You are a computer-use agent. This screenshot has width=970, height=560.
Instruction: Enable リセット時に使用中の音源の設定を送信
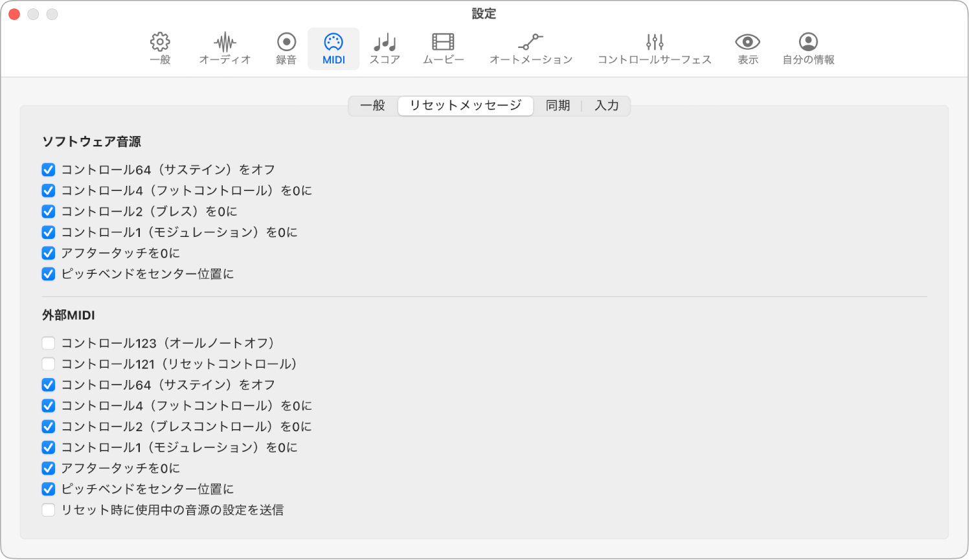pos(49,510)
